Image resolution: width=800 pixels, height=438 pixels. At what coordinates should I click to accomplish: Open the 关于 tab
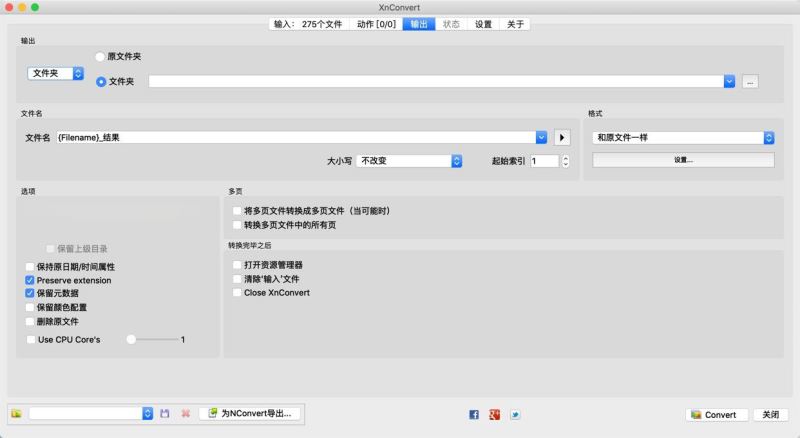click(515, 24)
